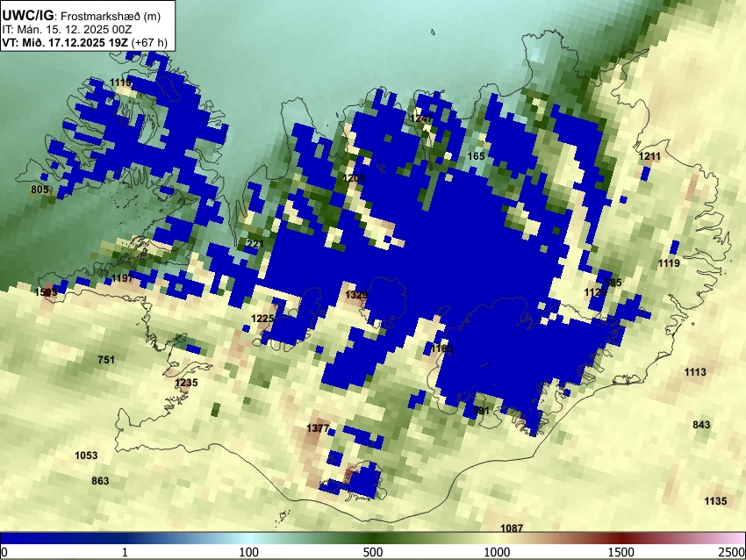
Task: Click the '1500' tick on the color scale
Action: (621, 552)
